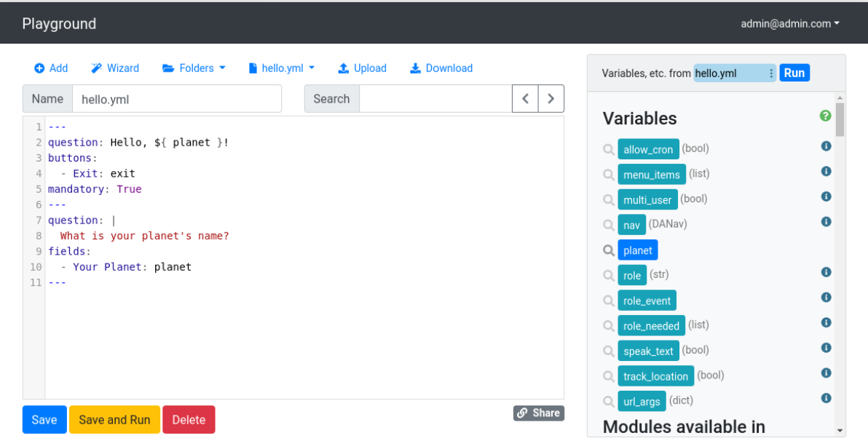Open the Folders dropdown menu
The image size is (868, 441).
(x=194, y=68)
